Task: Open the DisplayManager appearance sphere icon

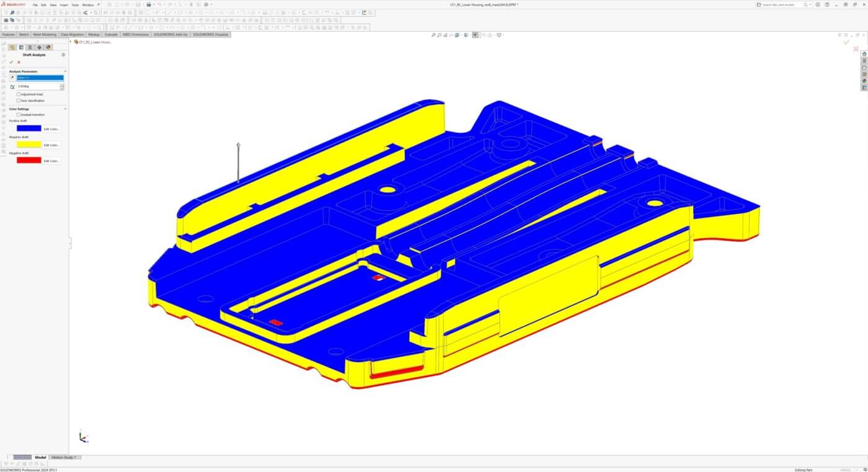Action: (x=48, y=47)
